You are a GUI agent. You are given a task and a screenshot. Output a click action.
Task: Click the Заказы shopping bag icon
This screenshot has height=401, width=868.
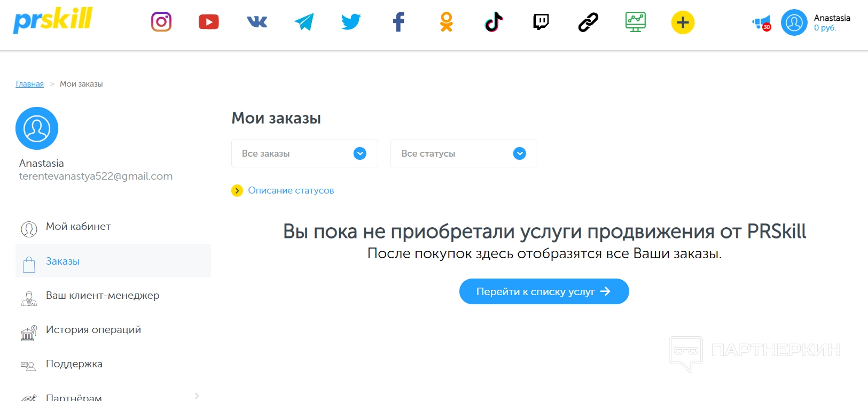tap(29, 264)
